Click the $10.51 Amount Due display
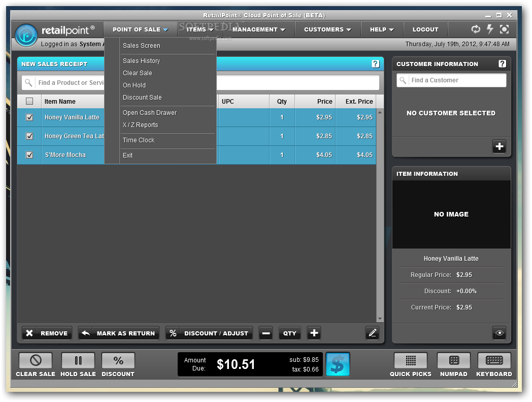Image resolution: width=532 pixels, height=402 pixels. click(x=236, y=364)
